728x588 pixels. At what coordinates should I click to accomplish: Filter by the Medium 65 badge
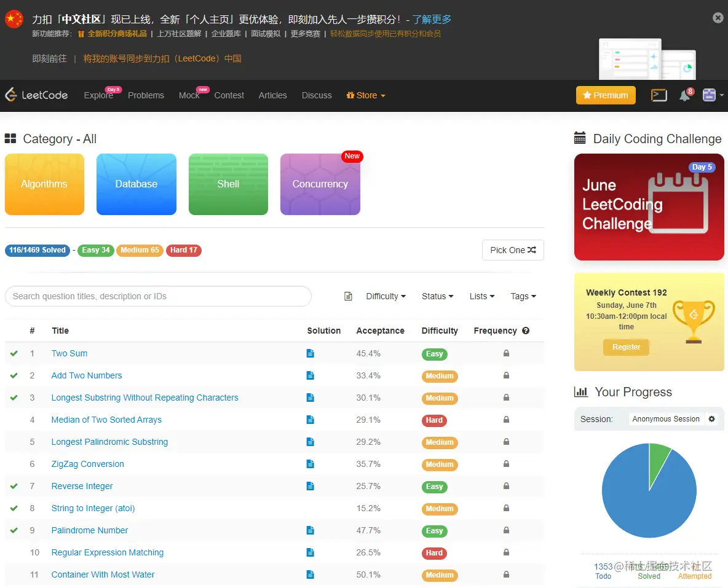pos(140,250)
